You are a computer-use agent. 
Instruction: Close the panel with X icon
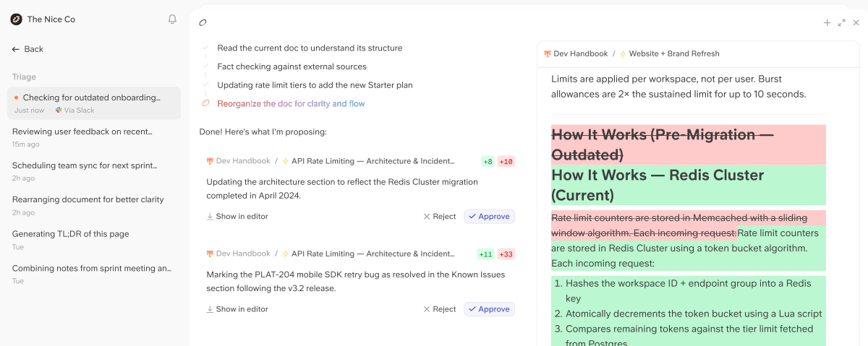(856, 23)
